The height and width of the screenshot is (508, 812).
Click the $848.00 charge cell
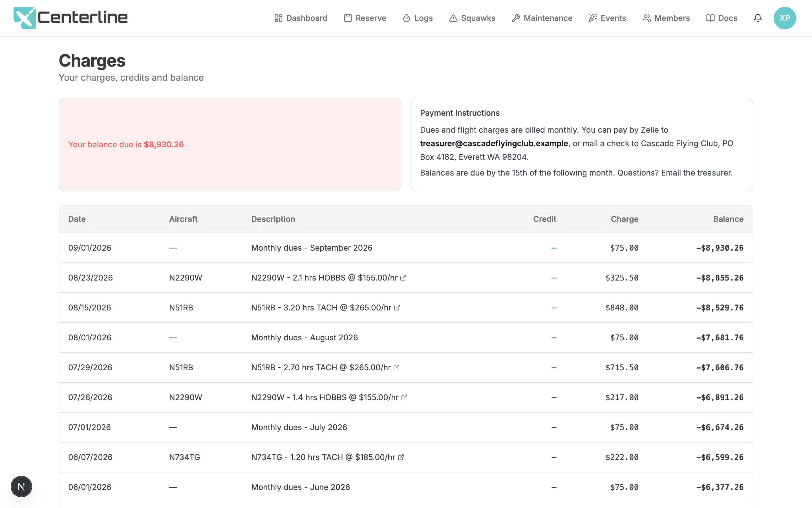622,308
